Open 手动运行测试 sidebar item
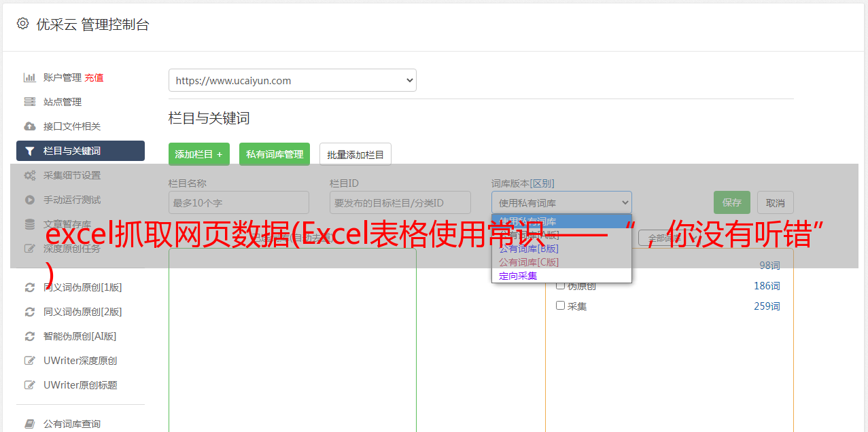Image resolution: width=868 pixels, height=432 pixels. coord(72,200)
